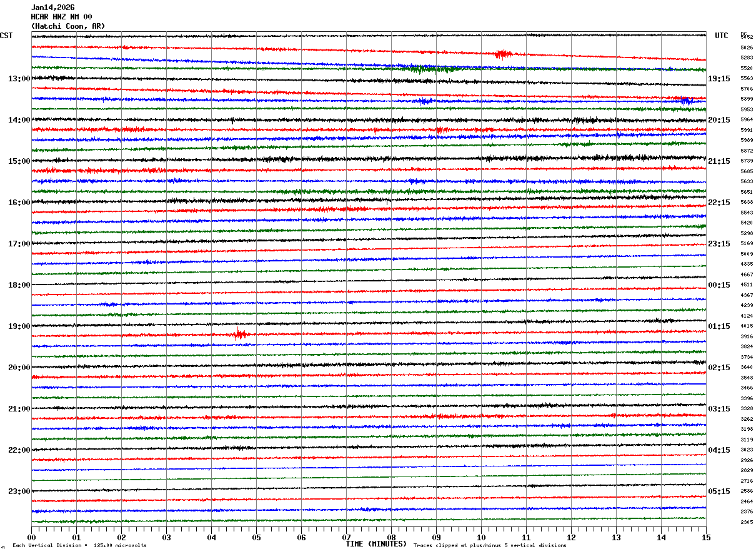Click the DC offset value 5169
This screenshot has height=554, width=756.
(x=747, y=244)
